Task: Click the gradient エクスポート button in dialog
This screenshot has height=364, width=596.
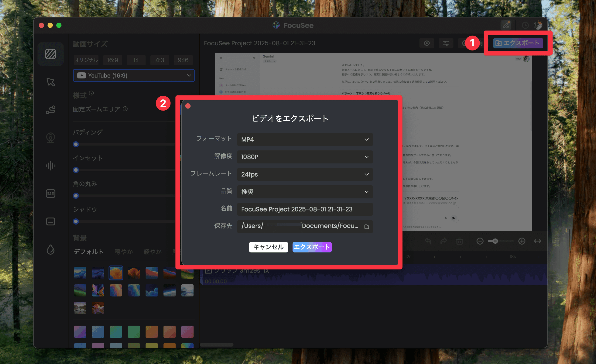Action: tap(312, 247)
